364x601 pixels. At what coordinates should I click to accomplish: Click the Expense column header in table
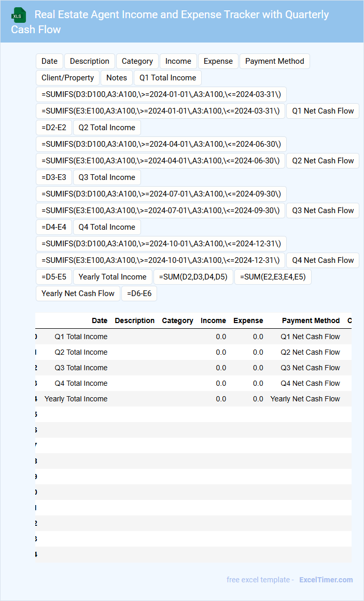(248, 321)
